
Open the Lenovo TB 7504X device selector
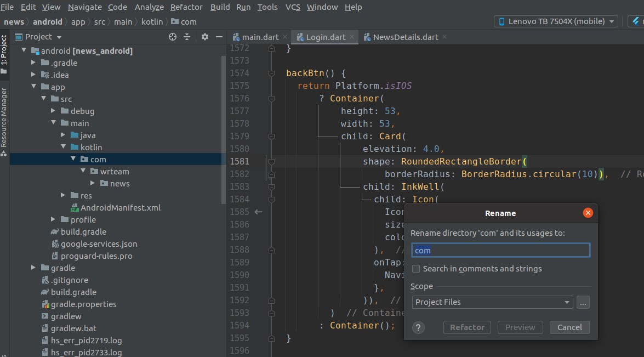(x=556, y=21)
